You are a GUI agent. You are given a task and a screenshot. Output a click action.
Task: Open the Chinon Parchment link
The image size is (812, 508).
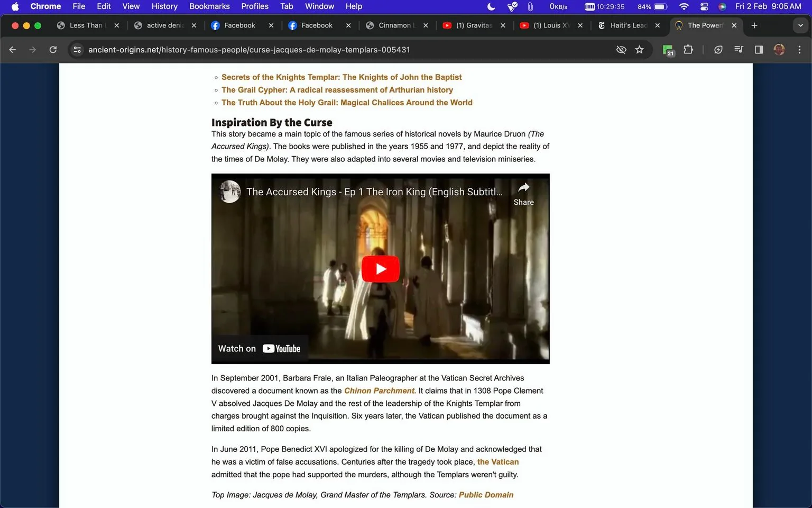click(380, 391)
